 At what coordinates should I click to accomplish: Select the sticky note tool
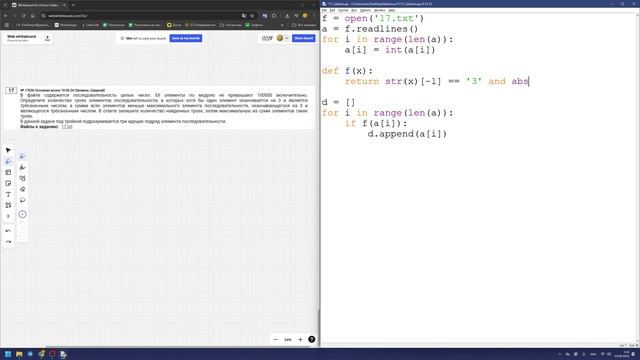coord(8,184)
